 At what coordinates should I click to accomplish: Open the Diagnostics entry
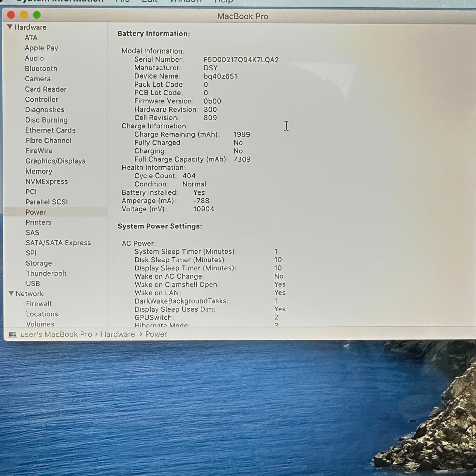tap(45, 110)
